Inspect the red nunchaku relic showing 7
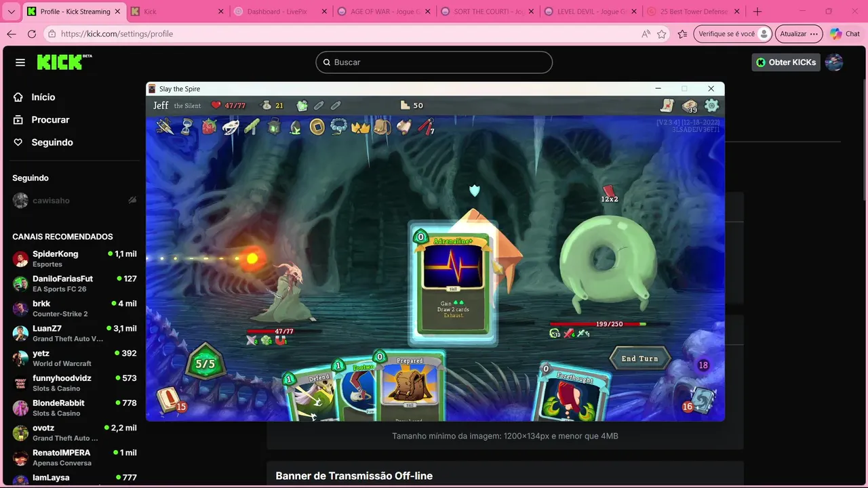This screenshot has width=868, height=488. (426, 126)
